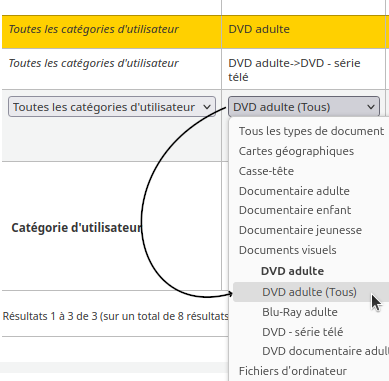Click the 'Catégorie d'utilisateur' column header
The height and width of the screenshot is (381, 389).
77,228
